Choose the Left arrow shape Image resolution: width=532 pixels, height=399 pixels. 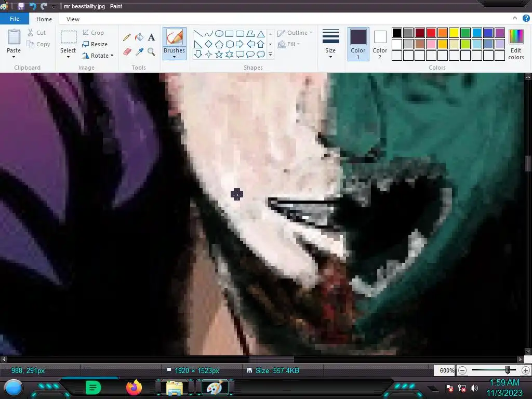(x=250, y=44)
